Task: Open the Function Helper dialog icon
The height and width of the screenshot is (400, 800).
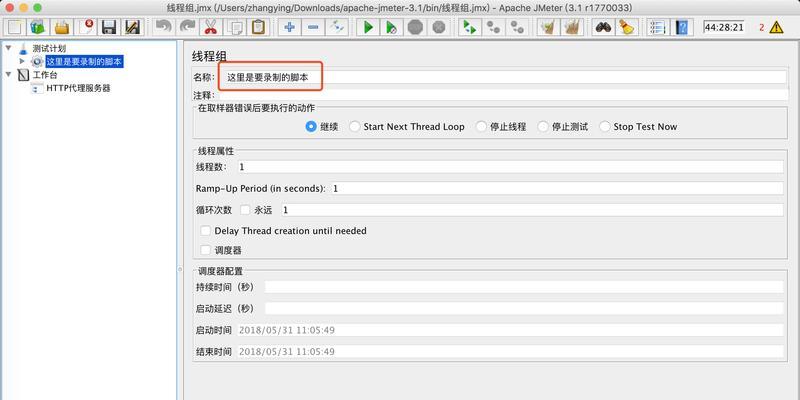Action: (x=658, y=27)
